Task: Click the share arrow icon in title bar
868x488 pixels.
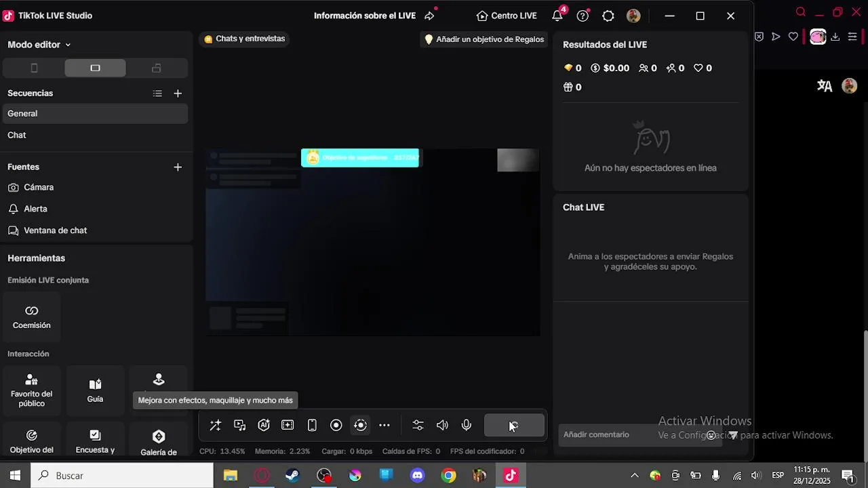Action: (x=429, y=16)
